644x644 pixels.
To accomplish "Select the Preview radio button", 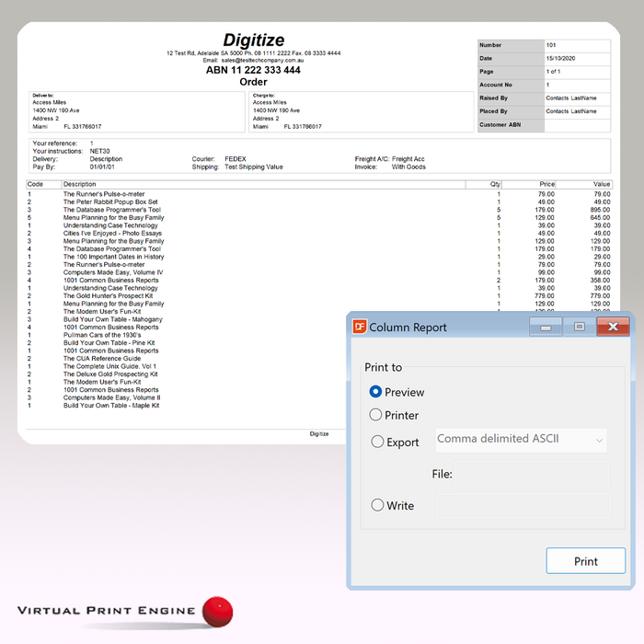I will [x=377, y=392].
